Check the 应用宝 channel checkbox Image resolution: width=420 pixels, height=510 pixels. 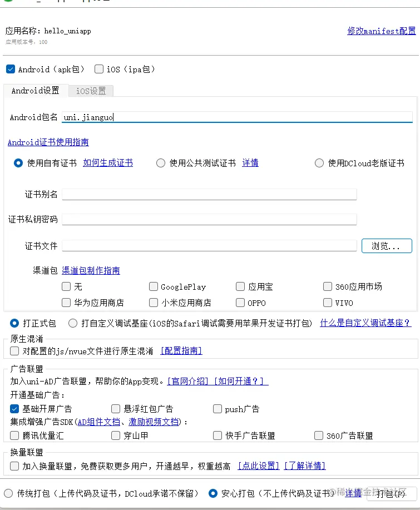point(240,286)
